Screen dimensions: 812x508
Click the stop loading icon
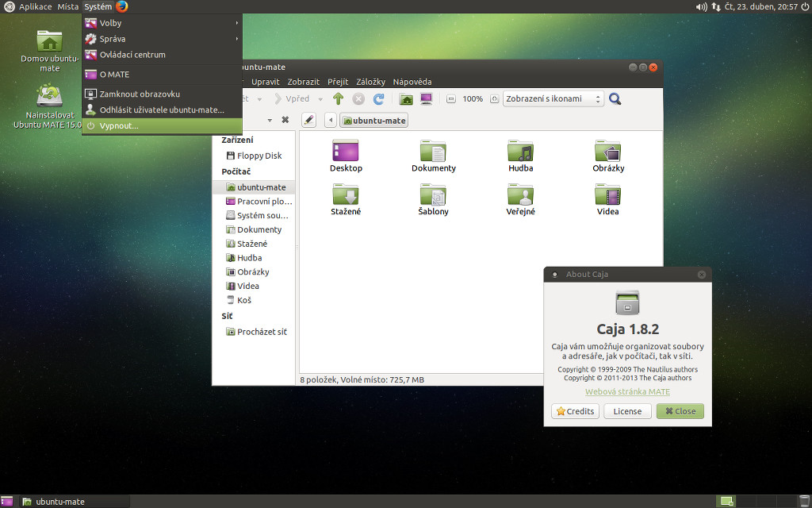coord(358,98)
